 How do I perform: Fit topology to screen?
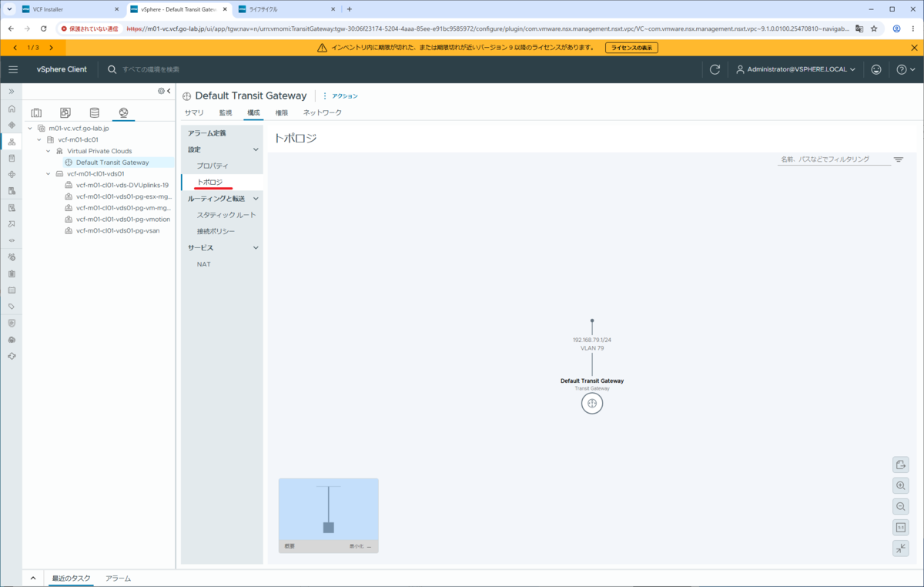(901, 548)
